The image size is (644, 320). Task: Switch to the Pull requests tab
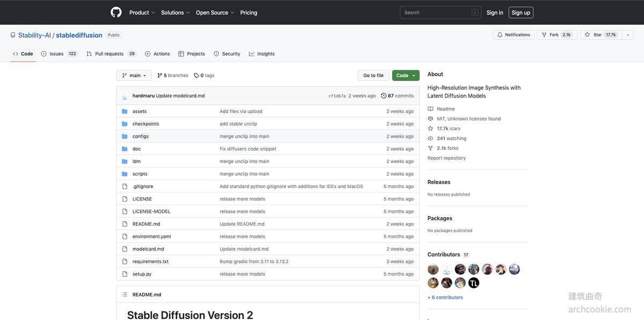(111, 54)
